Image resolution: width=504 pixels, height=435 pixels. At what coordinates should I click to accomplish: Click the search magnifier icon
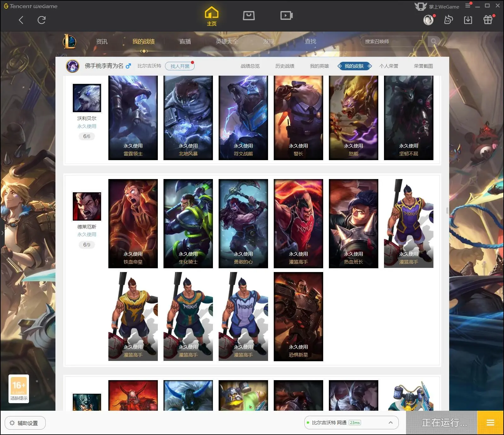point(434,41)
